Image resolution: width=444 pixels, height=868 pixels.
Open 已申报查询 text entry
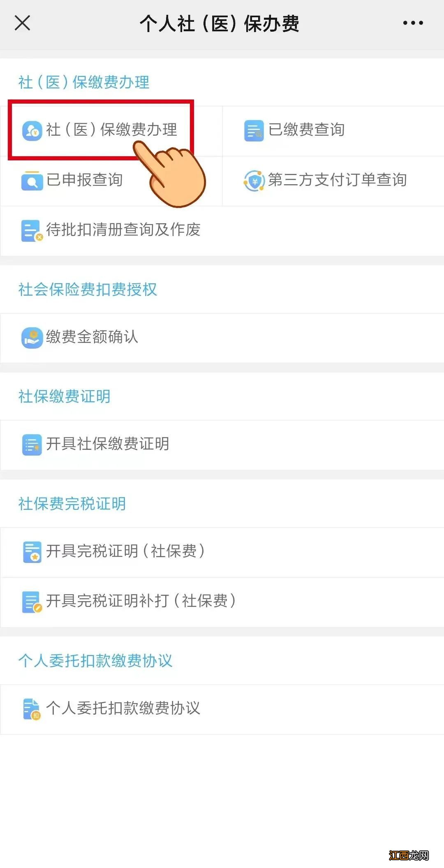84,180
